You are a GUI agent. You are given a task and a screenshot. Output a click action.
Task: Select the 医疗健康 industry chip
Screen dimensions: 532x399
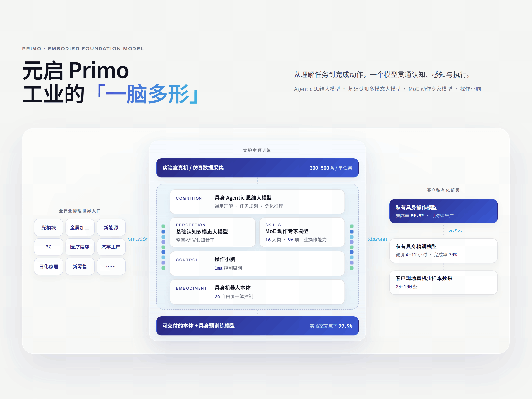(x=80, y=247)
